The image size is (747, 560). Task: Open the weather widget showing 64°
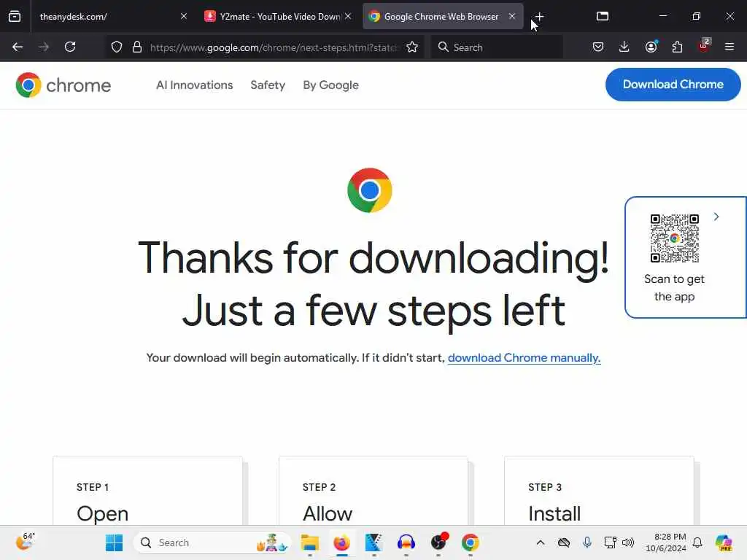click(x=26, y=542)
